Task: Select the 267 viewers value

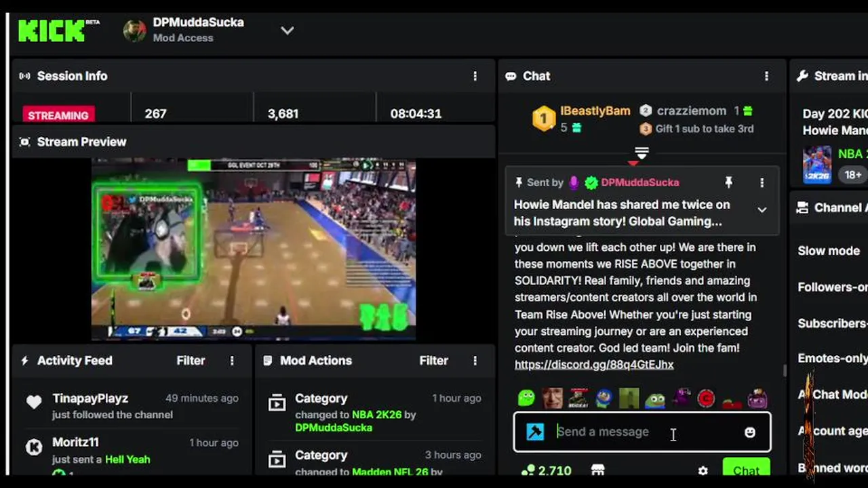Action: coord(155,114)
